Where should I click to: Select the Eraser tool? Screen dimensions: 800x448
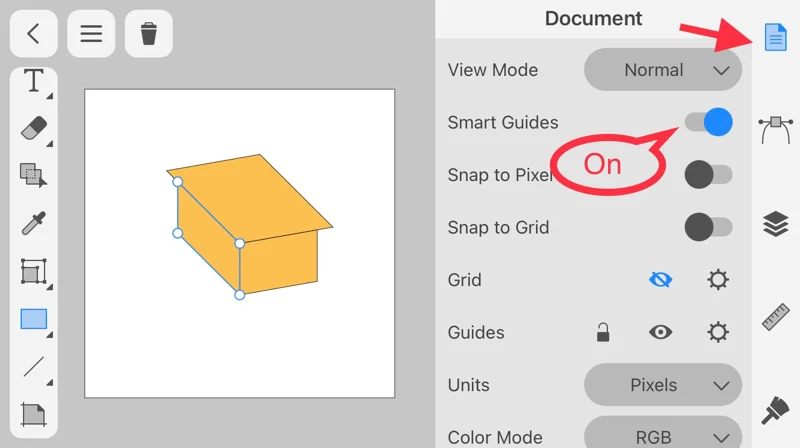[34, 128]
